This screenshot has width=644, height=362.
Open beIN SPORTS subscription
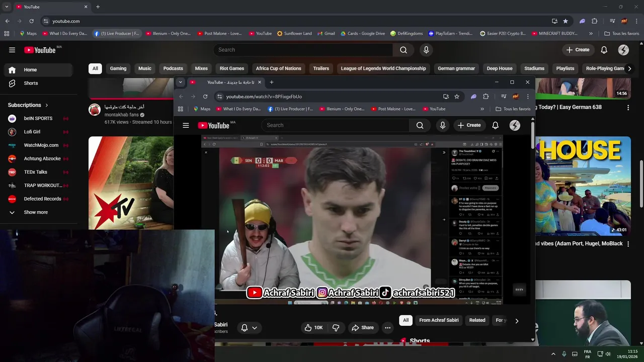pyautogui.click(x=39, y=119)
